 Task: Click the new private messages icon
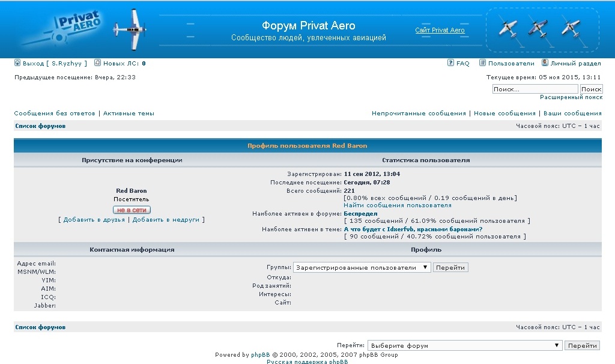[x=97, y=62]
